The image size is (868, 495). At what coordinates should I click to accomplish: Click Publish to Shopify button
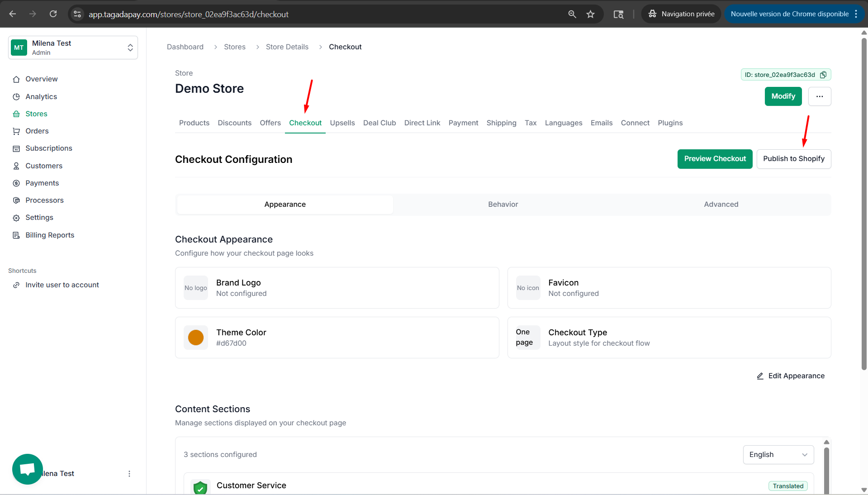coord(793,159)
